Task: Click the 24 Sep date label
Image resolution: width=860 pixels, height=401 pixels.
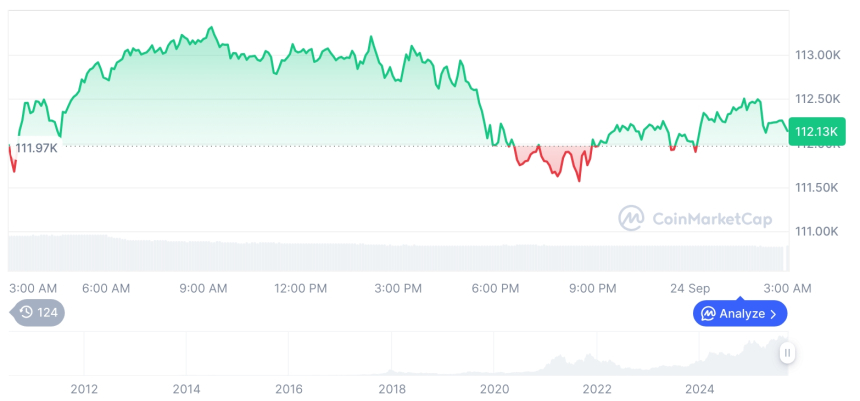Action: [690, 288]
